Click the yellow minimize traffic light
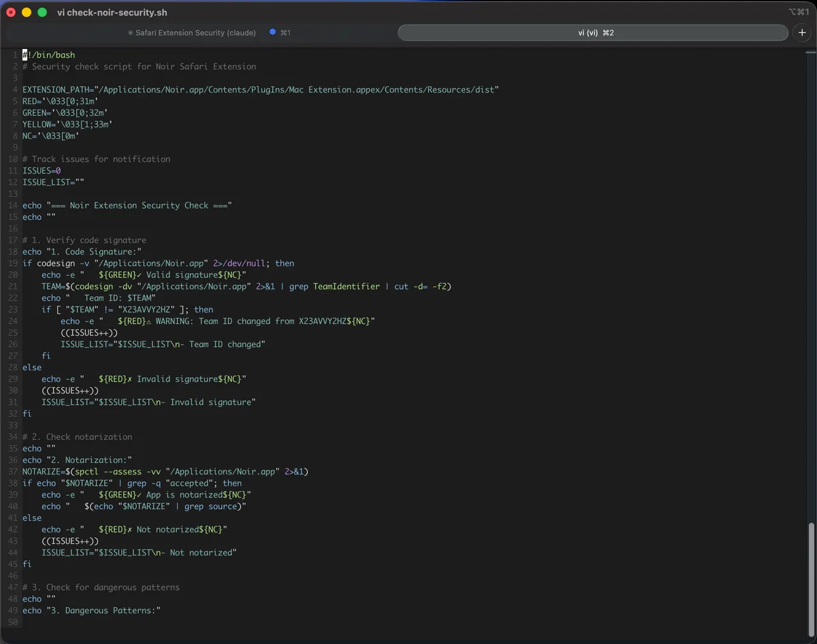817x644 pixels. [x=26, y=12]
